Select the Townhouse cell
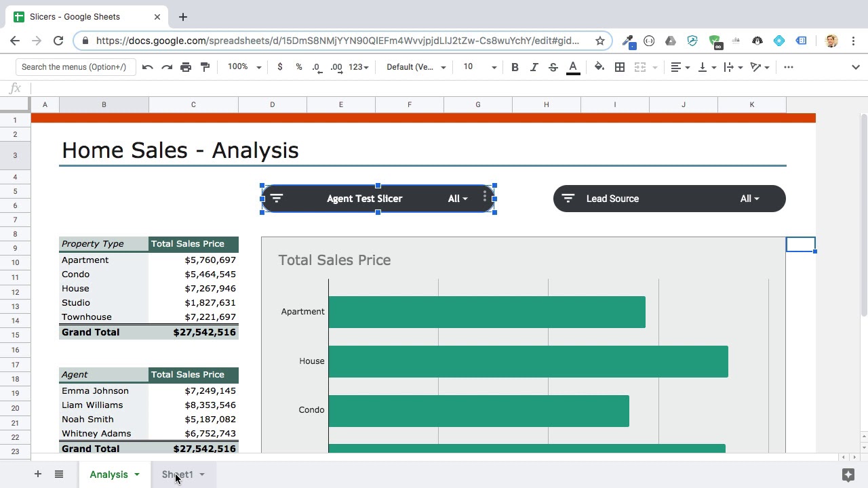 104,317
